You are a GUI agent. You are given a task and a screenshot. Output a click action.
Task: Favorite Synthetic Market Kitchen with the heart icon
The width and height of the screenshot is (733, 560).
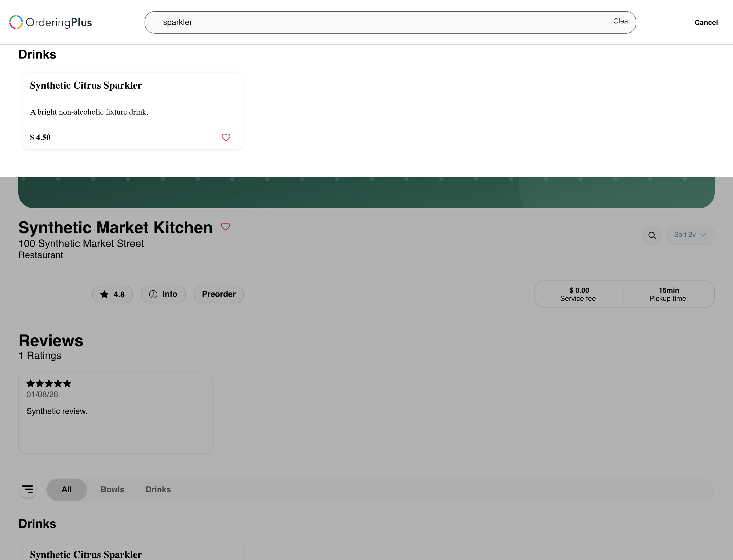tap(225, 227)
